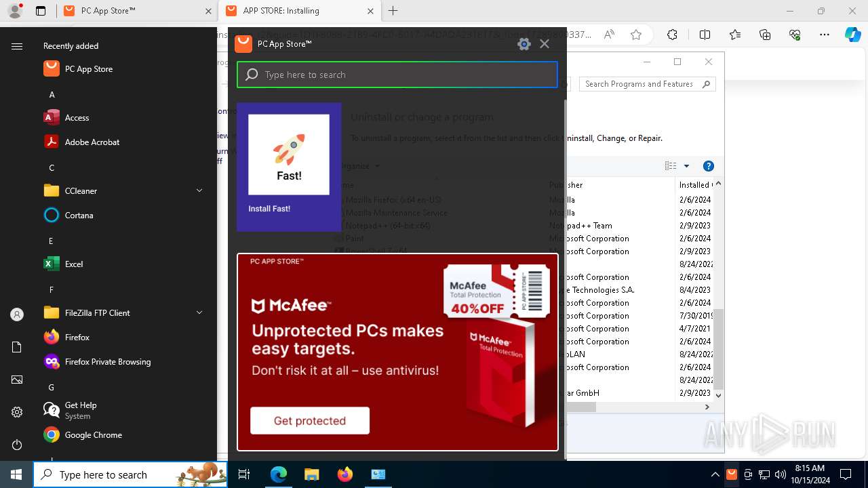
Task: Search Programs and Features field
Action: pos(648,84)
